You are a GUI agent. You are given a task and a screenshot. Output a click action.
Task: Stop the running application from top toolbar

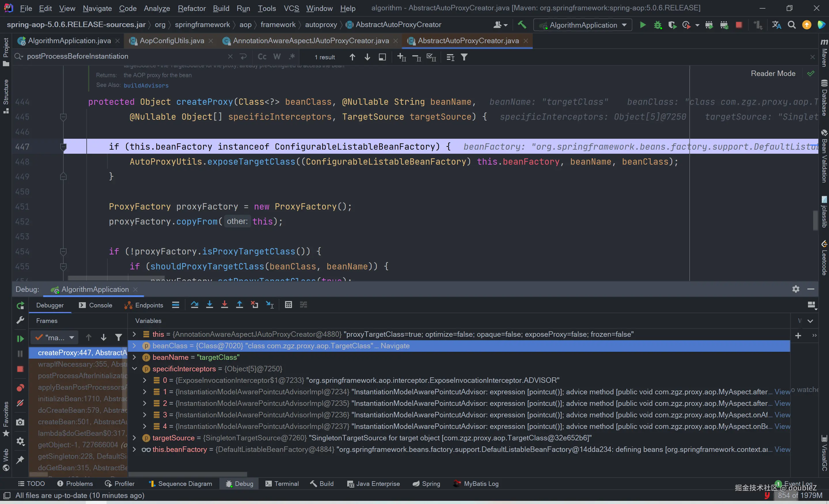coord(739,25)
